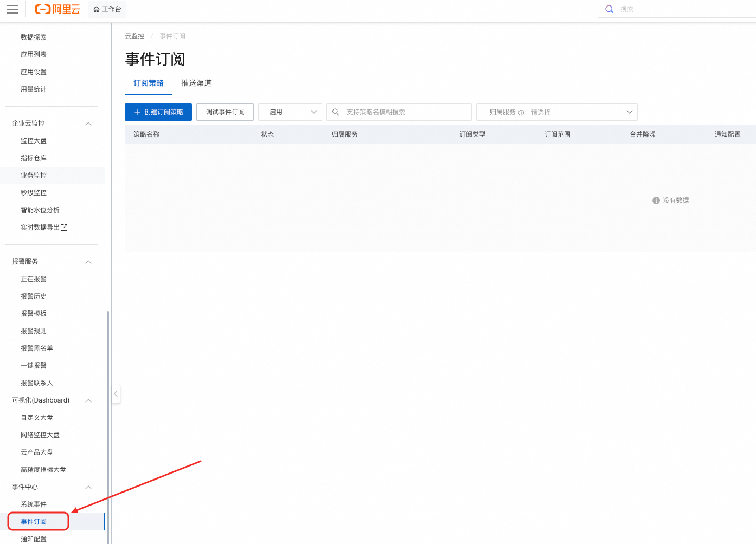
Task: Open 报警联系人 in sidebar
Action: click(x=37, y=383)
